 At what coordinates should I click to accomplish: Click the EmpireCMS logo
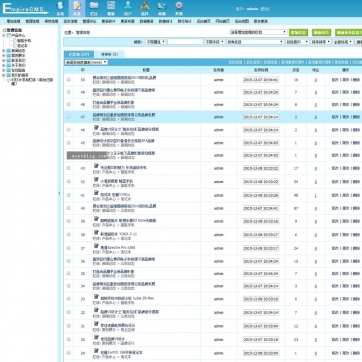click(x=25, y=9)
